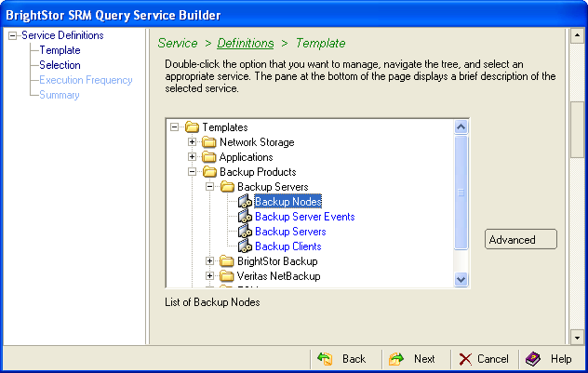Open Help for this page

(549, 359)
